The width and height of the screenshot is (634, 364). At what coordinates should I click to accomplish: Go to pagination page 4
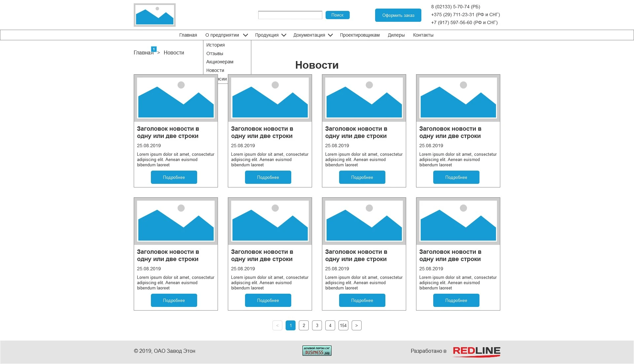point(330,325)
